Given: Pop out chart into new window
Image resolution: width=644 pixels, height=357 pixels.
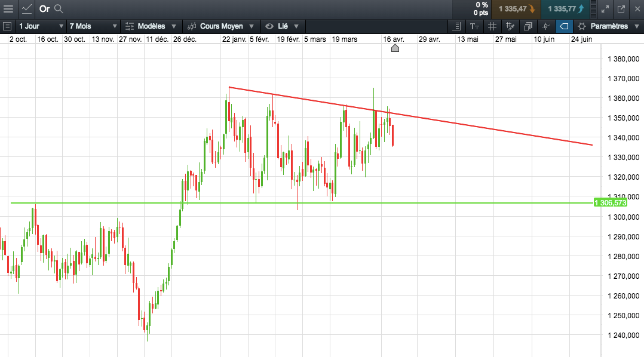Looking at the screenshot, I should tap(621, 8).
